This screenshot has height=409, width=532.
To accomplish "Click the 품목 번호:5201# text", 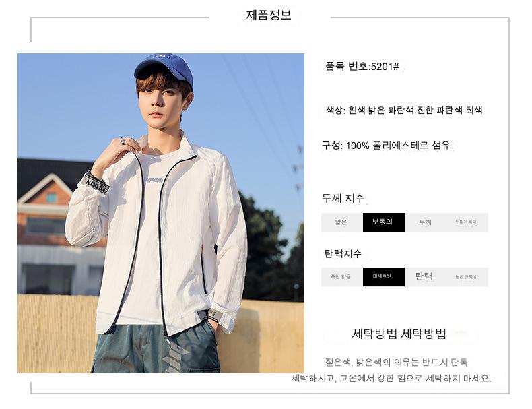I will 362,67.
